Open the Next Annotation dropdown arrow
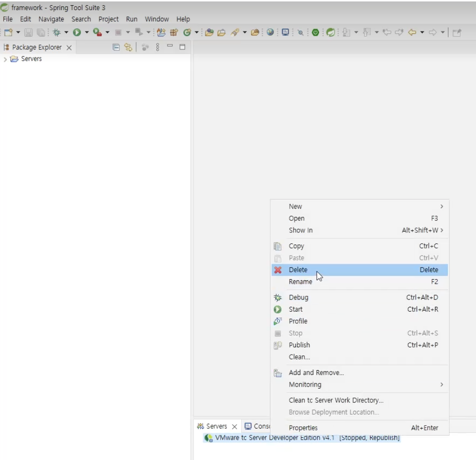 (x=356, y=32)
